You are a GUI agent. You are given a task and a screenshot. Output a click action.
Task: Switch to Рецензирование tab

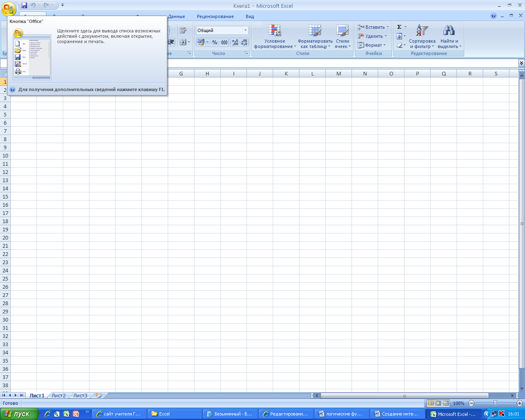click(215, 16)
